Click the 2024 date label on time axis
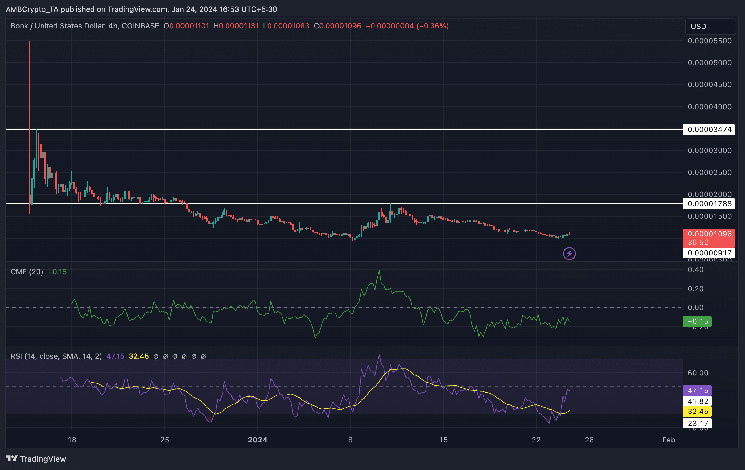Image resolution: width=745 pixels, height=470 pixels. [x=258, y=438]
